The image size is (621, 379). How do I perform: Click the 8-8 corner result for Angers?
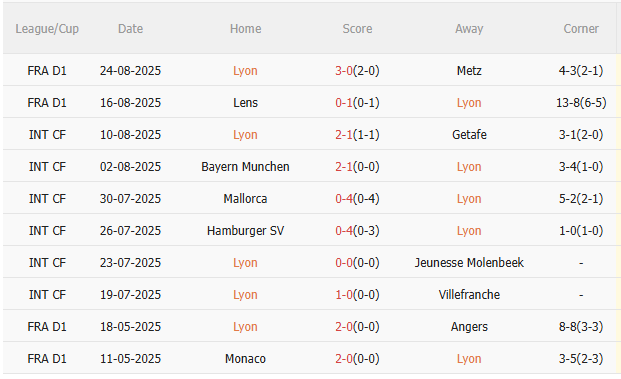[568, 327]
